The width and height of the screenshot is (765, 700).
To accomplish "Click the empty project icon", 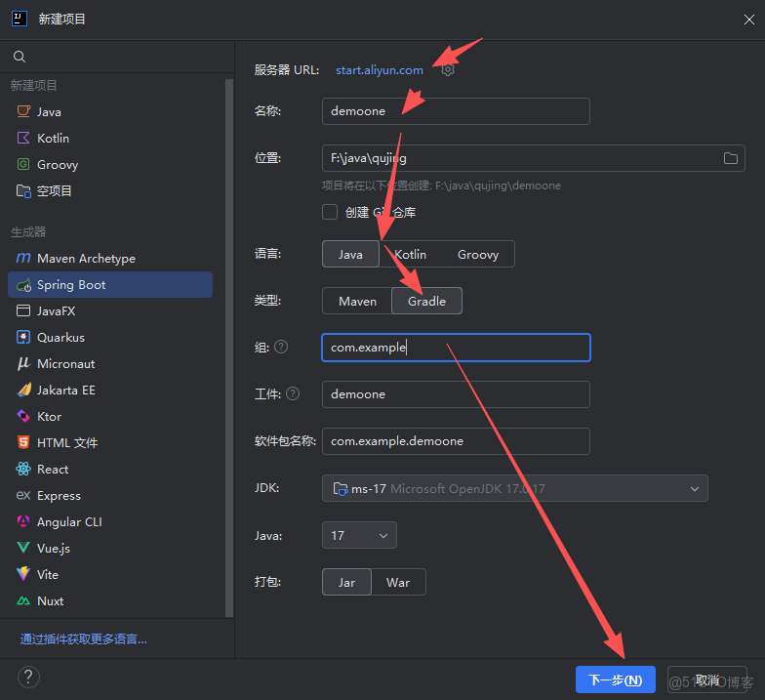I will coord(23,191).
